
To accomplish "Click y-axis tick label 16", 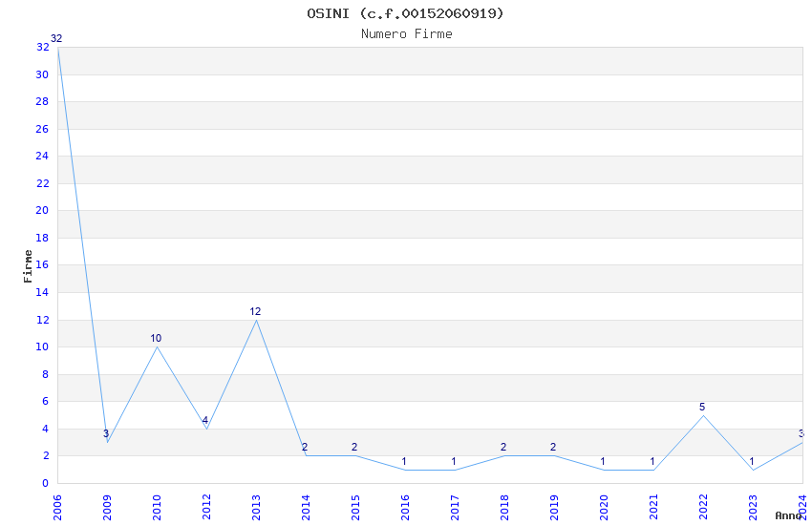I will 42,264.
